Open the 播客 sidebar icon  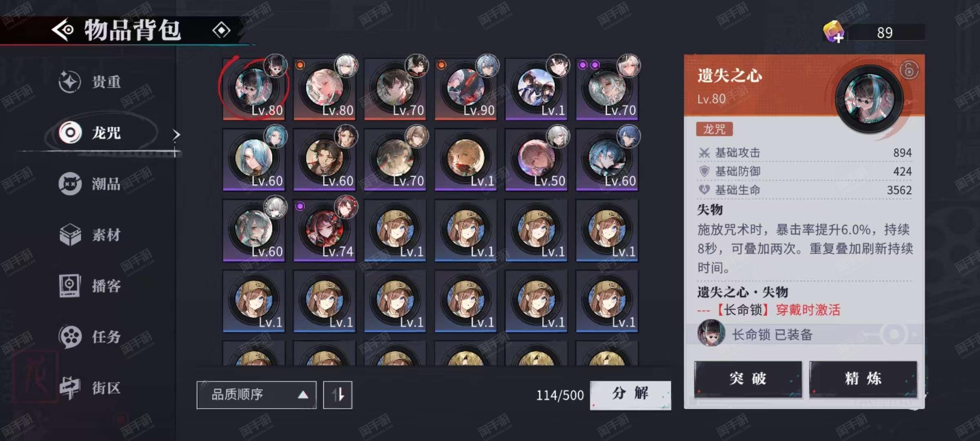[x=69, y=285]
